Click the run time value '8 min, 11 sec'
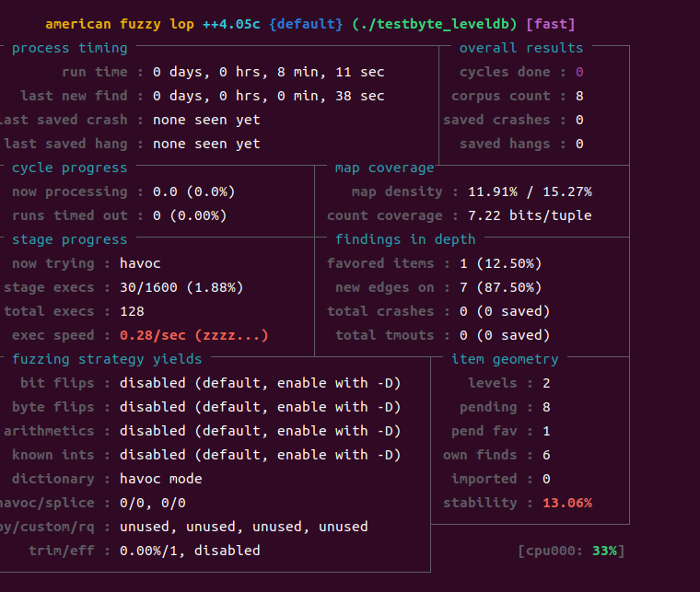 331,72
